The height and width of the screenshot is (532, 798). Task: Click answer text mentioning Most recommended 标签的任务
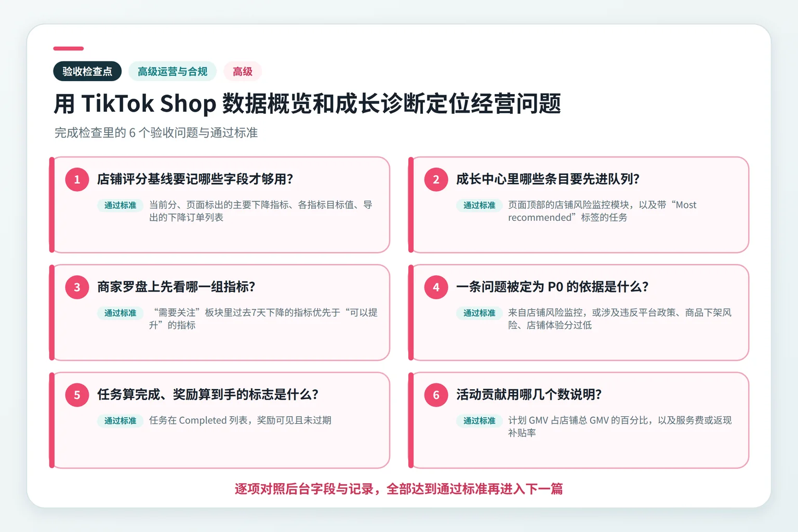[602, 211]
